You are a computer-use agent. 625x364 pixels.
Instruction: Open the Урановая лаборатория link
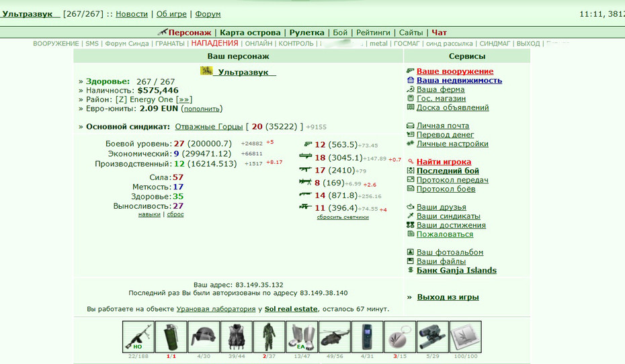coord(216,309)
